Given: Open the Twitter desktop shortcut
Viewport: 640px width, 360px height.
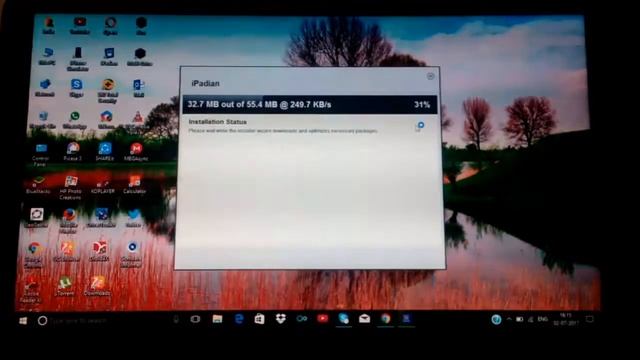Looking at the screenshot, I should click(133, 218).
